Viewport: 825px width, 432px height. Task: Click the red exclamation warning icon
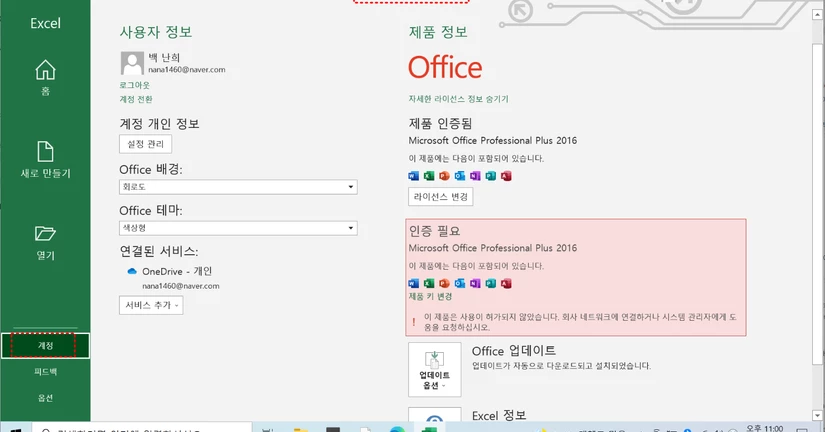pos(414,322)
